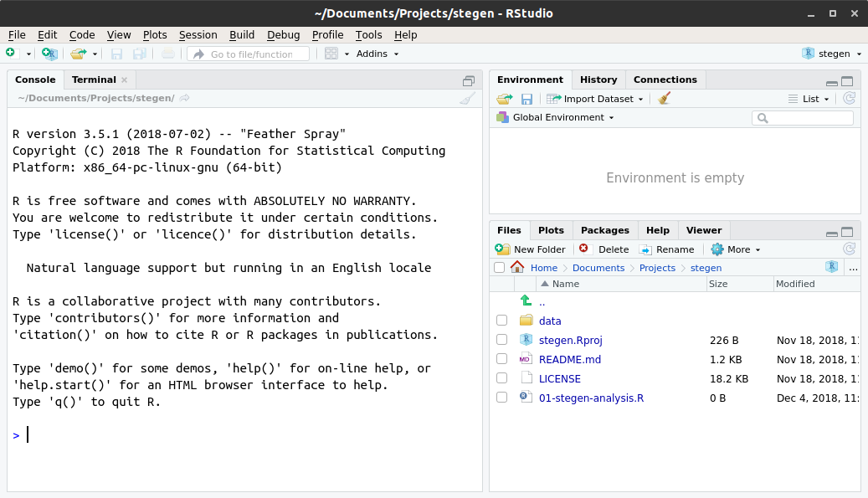Toggle the select-all files checkbox
868x498 pixels.
[500, 268]
